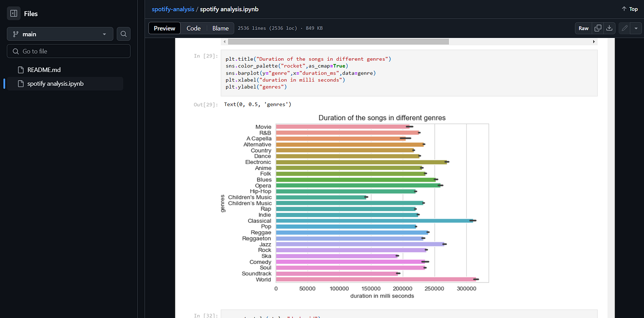Open the edit options dropdown arrow
Image resolution: width=644 pixels, height=318 pixels.
636,28
